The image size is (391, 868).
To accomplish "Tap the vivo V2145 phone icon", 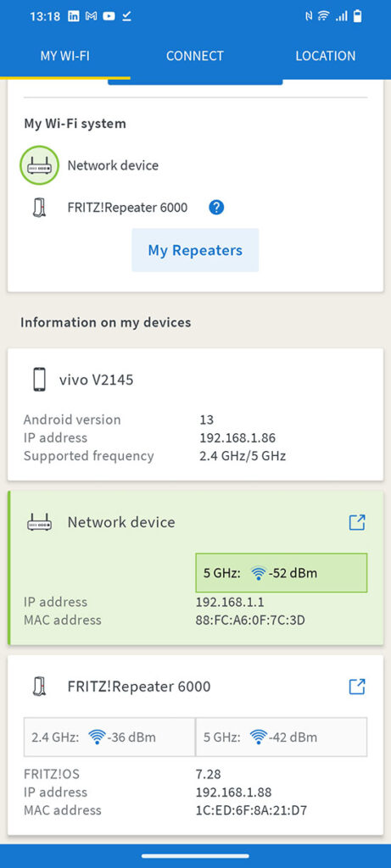I will 39,380.
